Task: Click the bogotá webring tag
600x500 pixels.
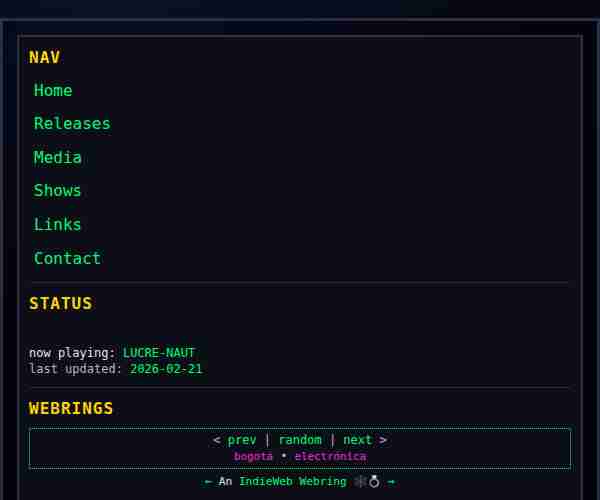Action: coord(253,457)
